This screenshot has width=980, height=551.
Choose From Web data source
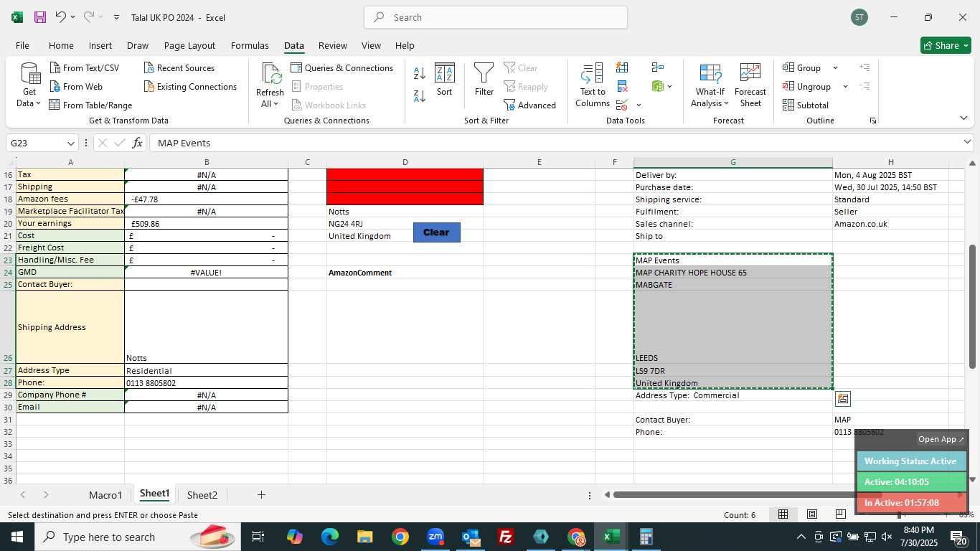coord(76,86)
